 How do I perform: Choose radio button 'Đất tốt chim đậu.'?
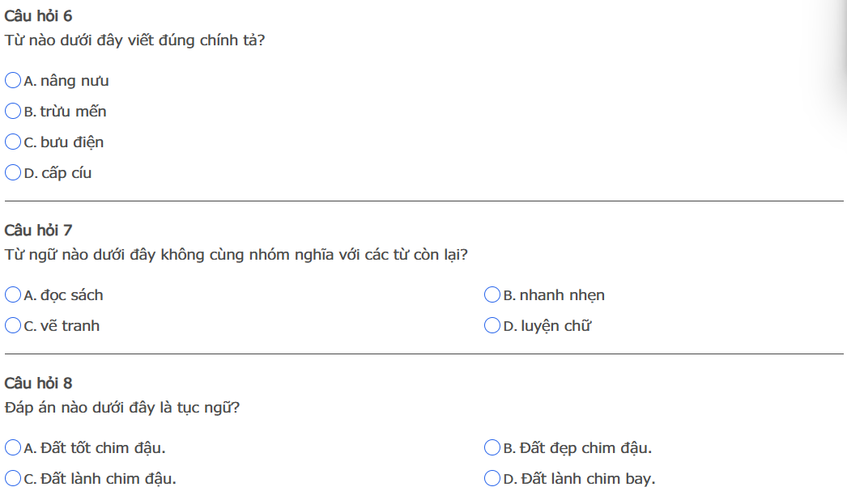pos(13,447)
